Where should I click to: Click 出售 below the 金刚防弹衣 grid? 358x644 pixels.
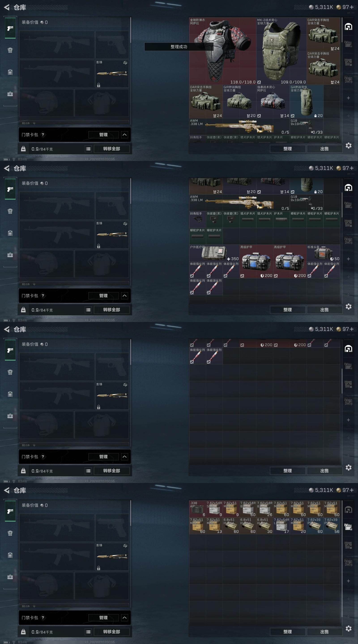tap(324, 149)
